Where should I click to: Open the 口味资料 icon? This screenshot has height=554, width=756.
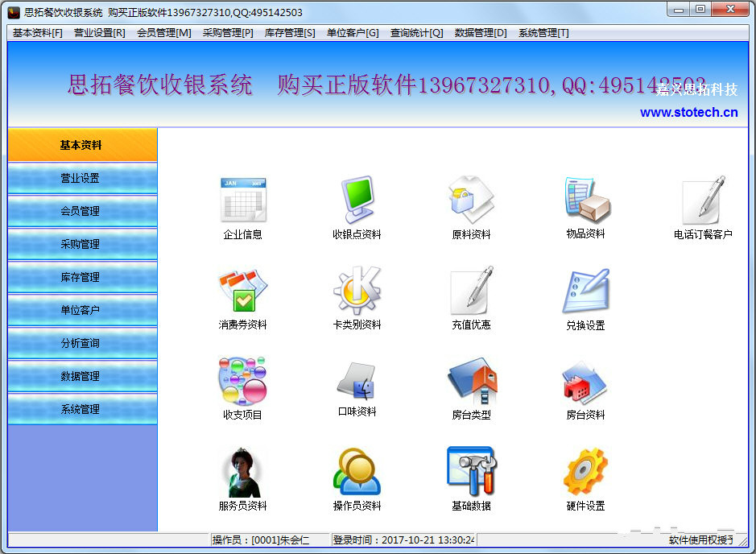357,380
